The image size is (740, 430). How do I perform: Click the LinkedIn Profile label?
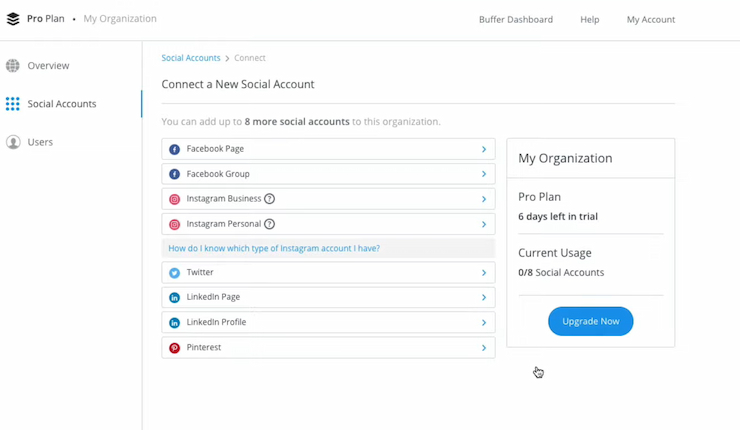point(216,322)
